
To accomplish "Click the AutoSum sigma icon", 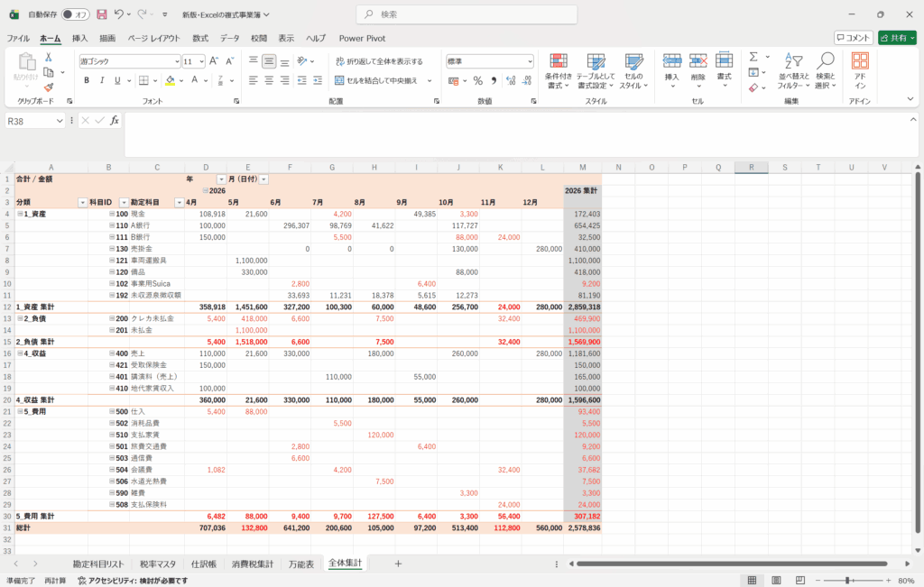I will click(x=753, y=56).
